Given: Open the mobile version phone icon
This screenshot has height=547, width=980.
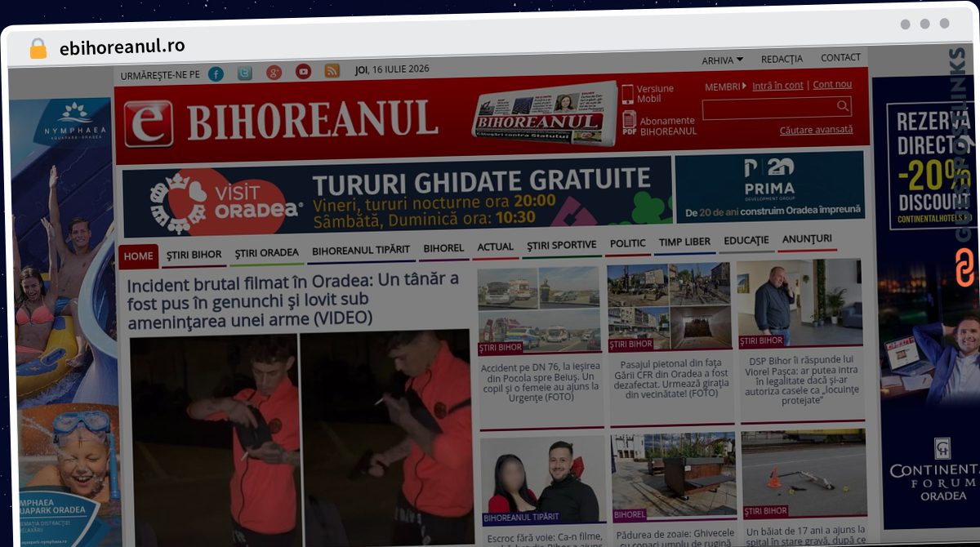Looking at the screenshot, I should click(627, 94).
